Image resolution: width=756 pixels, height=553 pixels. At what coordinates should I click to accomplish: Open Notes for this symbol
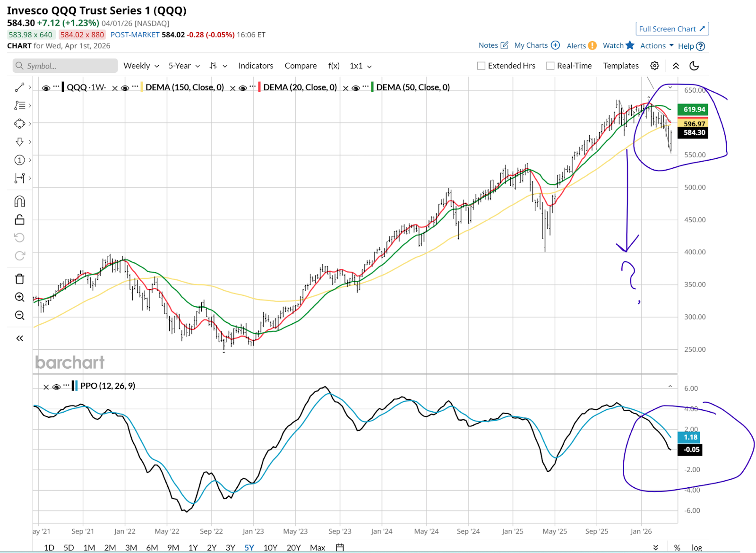pyautogui.click(x=493, y=45)
